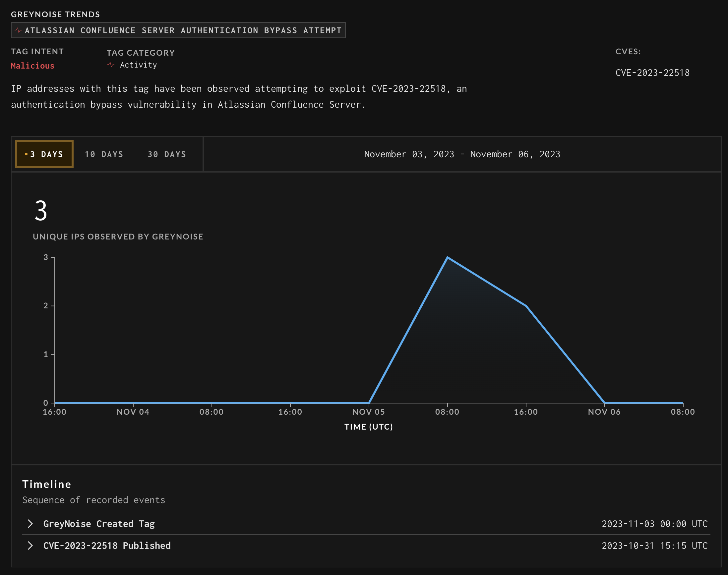Click the NOV 06 axis tick label
Screen dimensions: 728x575
604,412
